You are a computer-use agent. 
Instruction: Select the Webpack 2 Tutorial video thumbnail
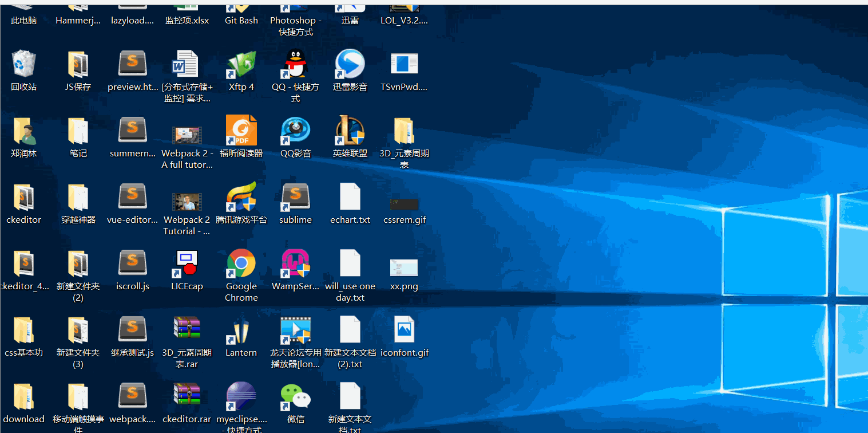[x=187, y=202]
